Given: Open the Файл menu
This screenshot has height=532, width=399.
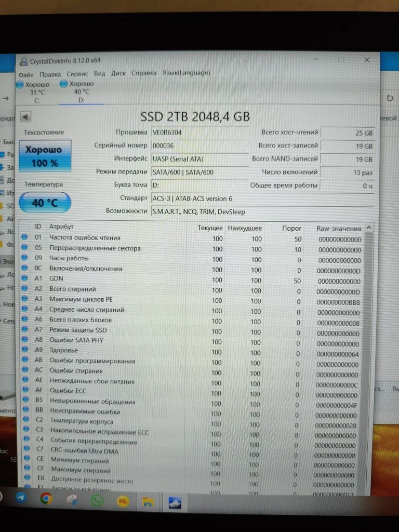Looking at the screenshot, I should click(26, 75).
